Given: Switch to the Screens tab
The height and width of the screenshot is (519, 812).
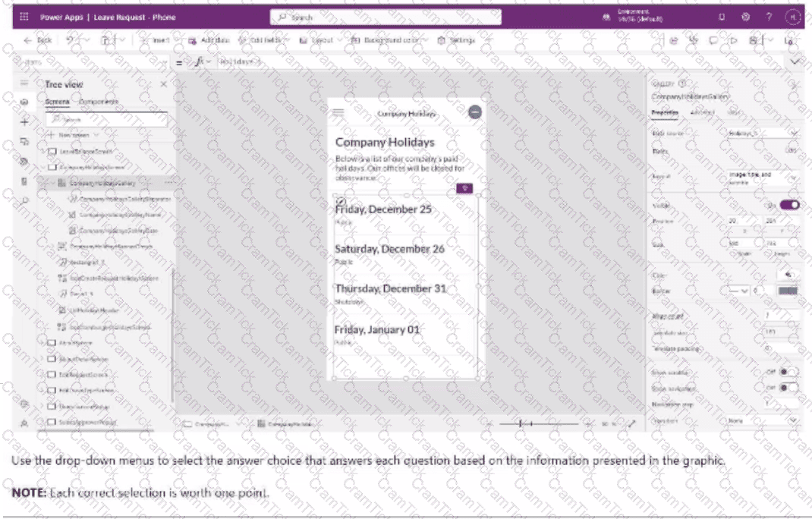Looking at the screenshot, I should point(57,102).
